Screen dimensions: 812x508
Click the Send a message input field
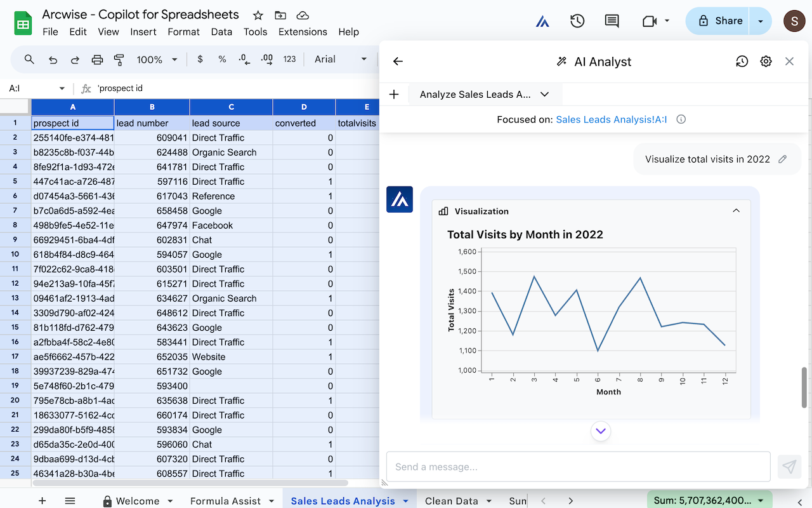pos(578,467)
